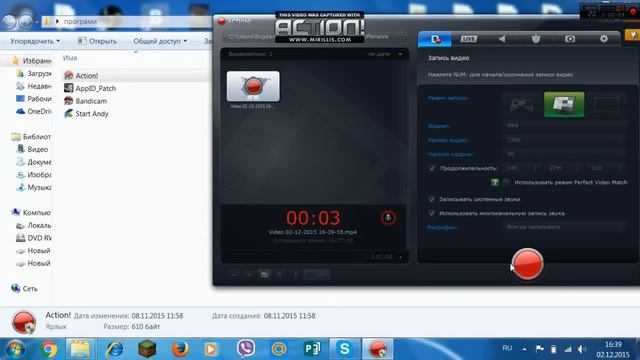Open Упорядочить menu in Explorer
The image size is (640, 360).
click(x=35, y=41)
